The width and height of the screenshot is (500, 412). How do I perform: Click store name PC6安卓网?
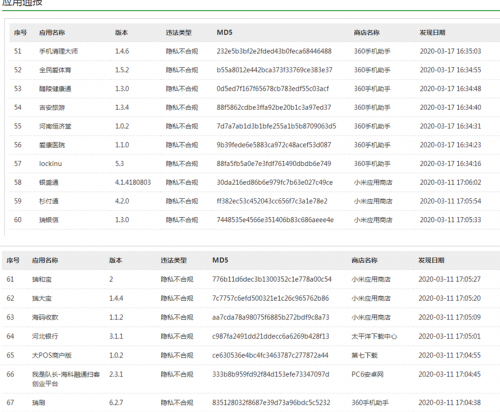367,374
